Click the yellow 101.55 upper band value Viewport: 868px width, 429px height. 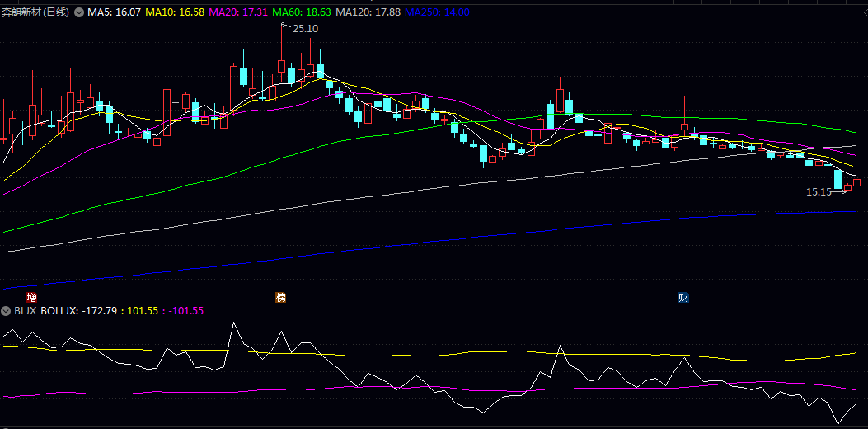[x=143, y=311]
